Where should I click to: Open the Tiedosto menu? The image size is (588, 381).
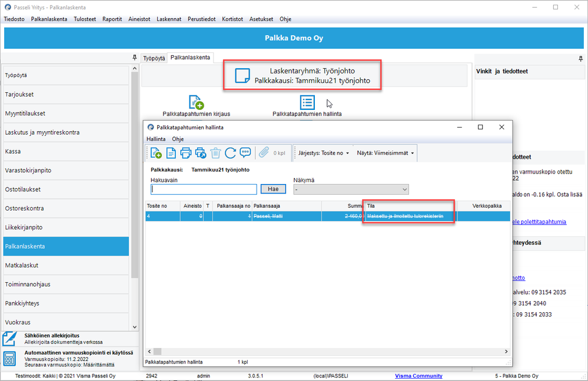pos(14,19)
